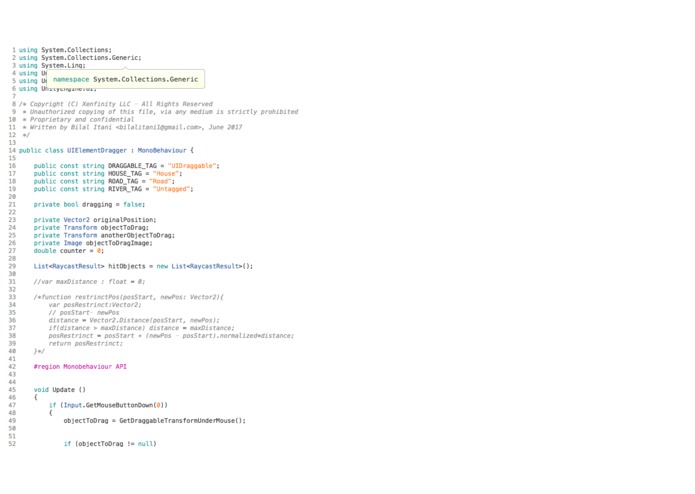
Task: Click the 'if(distance > maxDistance)' comment line
Action: point(141,328)
